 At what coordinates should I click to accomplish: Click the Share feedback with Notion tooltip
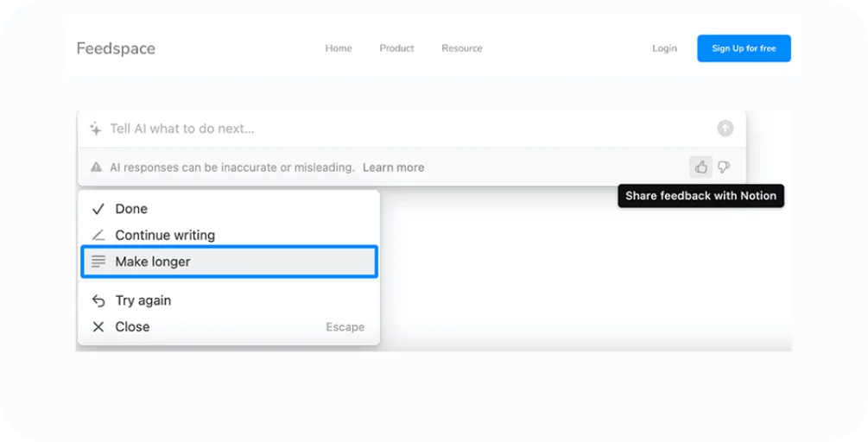pyautogui.click(x=700, y=196)
